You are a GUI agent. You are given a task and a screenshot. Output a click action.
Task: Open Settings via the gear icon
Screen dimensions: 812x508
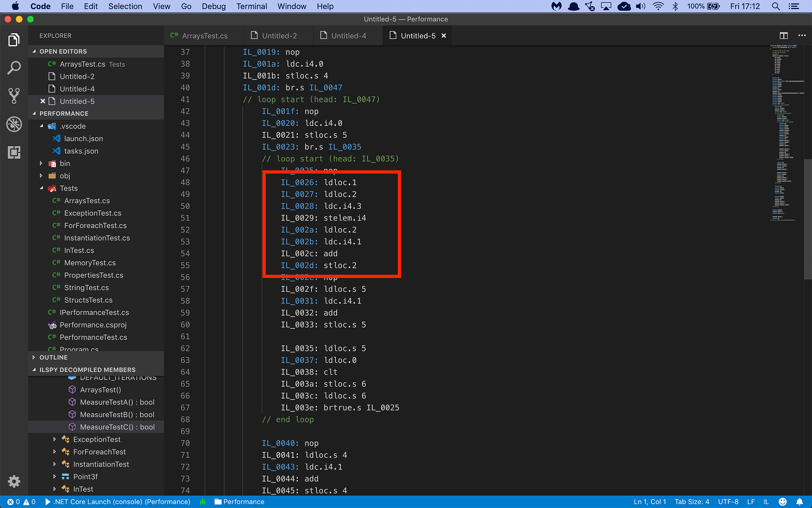[14, 481]
